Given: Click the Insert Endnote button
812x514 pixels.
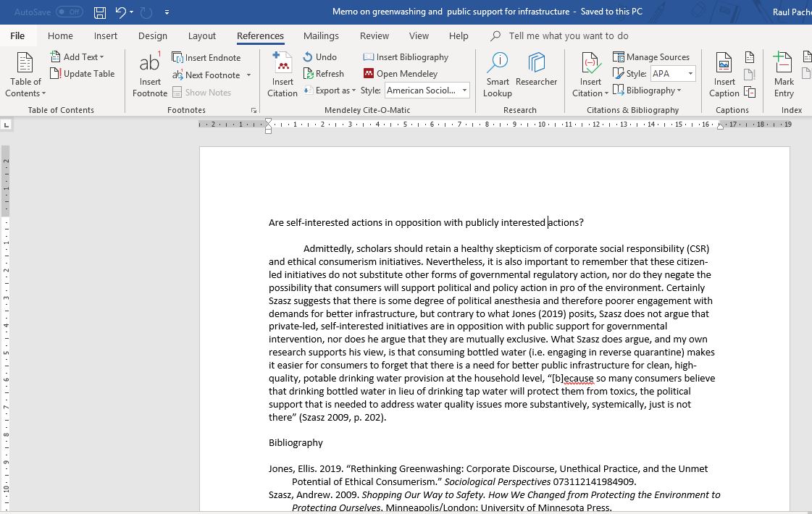Looking at the screenshot, I should (206, 57).
